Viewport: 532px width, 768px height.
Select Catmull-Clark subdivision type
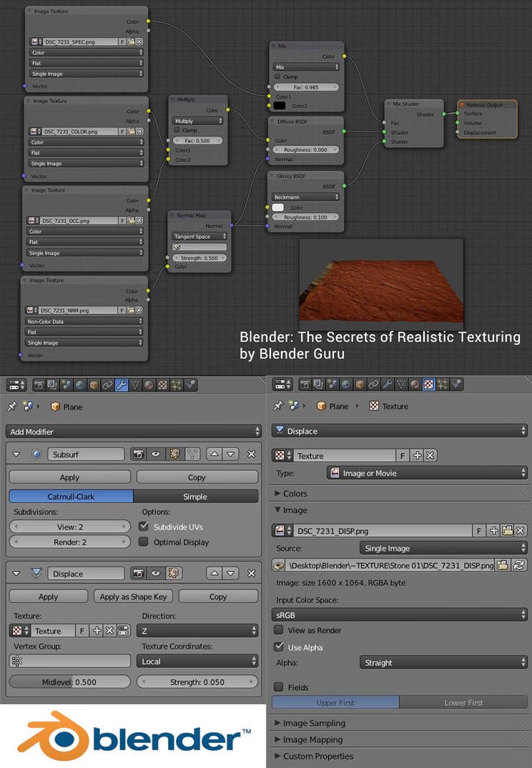(71, 496)
